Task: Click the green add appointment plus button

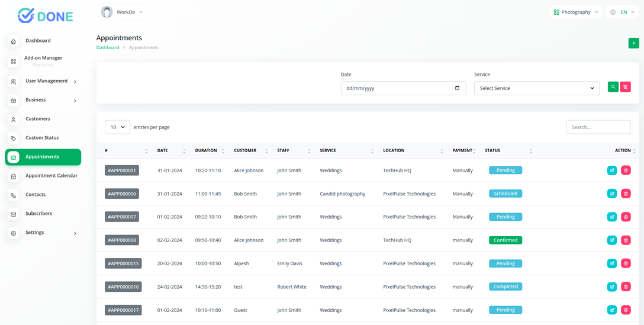Action: 634,43
